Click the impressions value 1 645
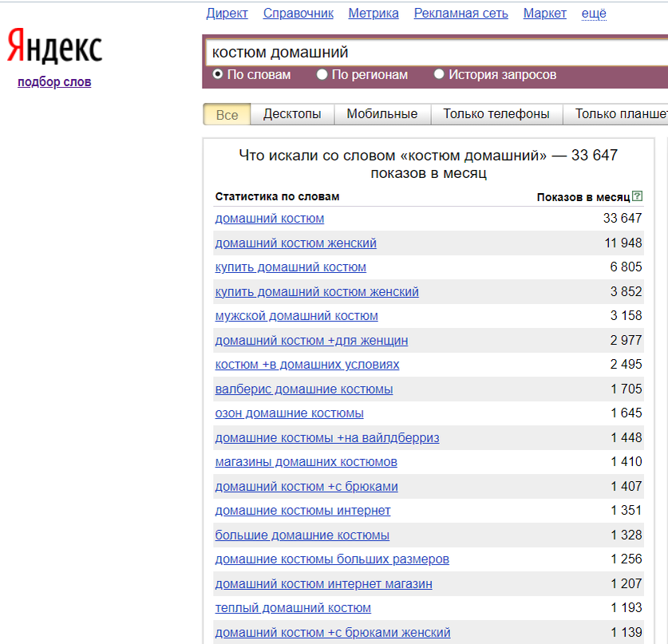Screen dimensions: 668x644 626,413
